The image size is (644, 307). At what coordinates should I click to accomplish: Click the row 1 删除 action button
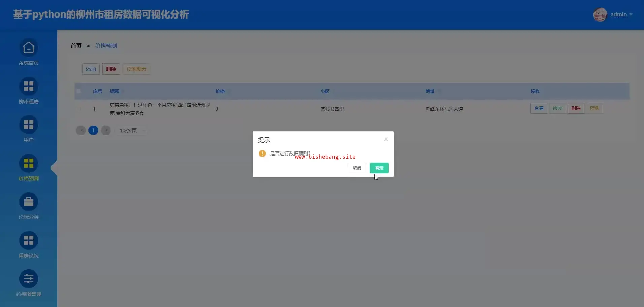point(576,108)
